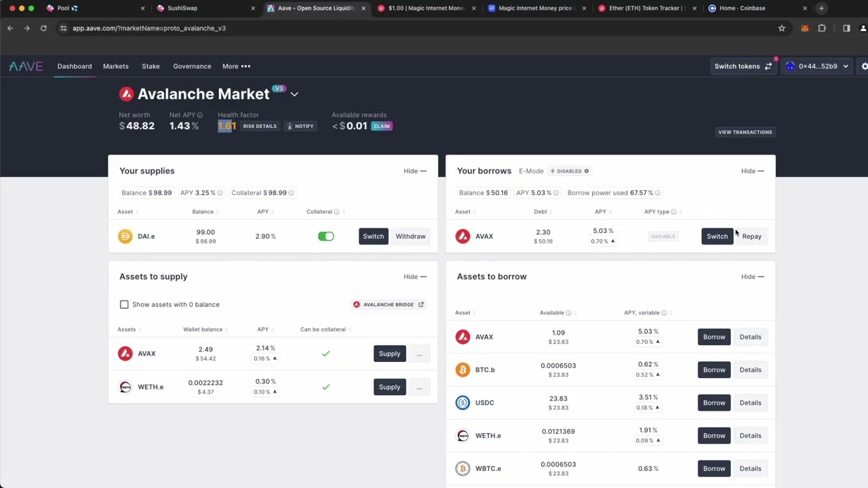Click the Avalanche Market logo icon
Viewport: 868px width, 488px height.
click(126, 94)
